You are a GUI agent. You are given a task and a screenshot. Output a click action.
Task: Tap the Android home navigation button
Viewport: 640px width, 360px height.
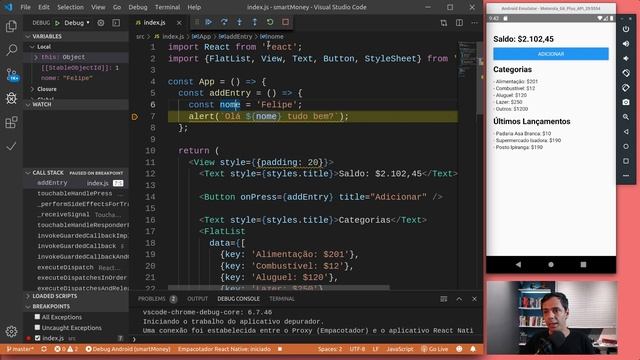pyautogui.click(x=551, y=264)
